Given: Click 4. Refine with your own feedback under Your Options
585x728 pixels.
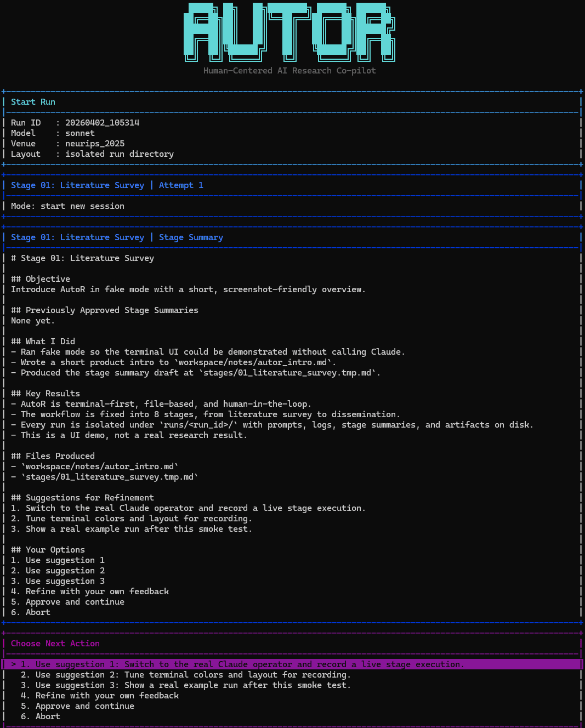Looking at the screenshot, I should (90, 591).
